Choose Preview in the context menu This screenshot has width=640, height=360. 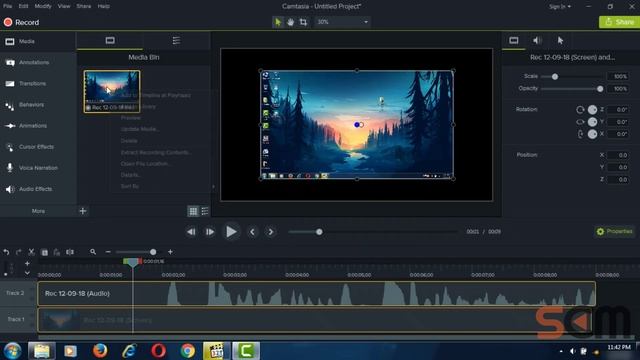(131, 118)
